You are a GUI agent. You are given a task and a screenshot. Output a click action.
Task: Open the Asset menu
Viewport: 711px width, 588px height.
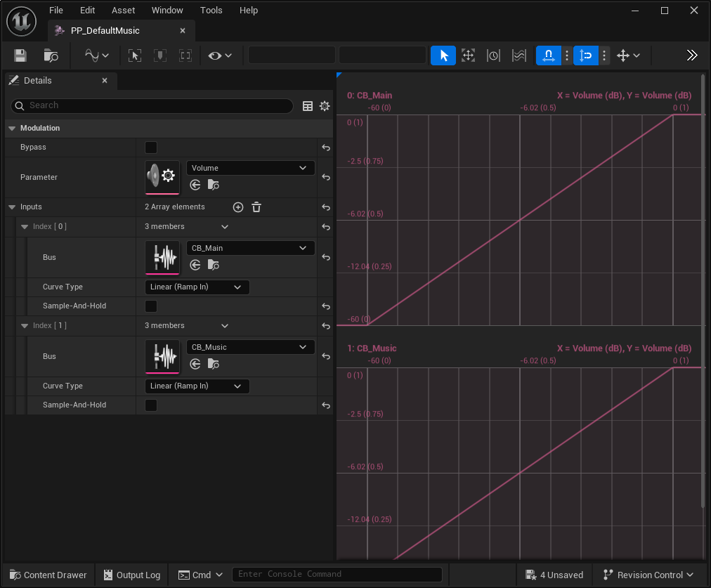pyautogui.click(x=124, y=10)
